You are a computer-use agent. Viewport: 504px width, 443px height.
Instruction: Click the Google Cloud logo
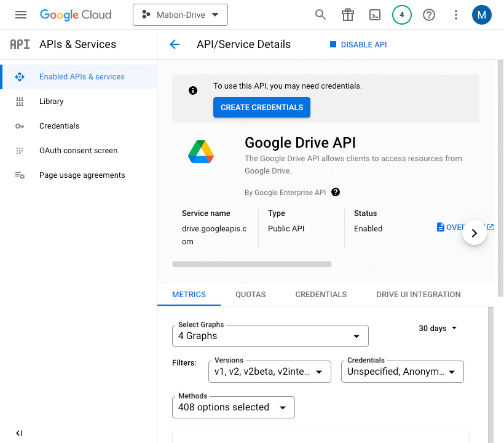pos(76,15)
